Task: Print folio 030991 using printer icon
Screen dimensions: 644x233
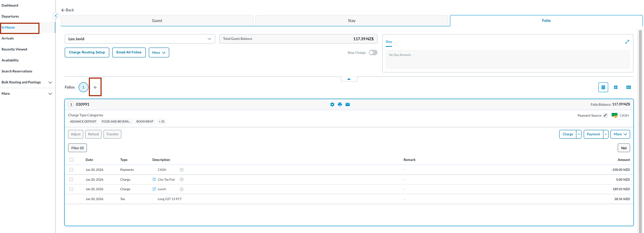Action: point(340,105)
